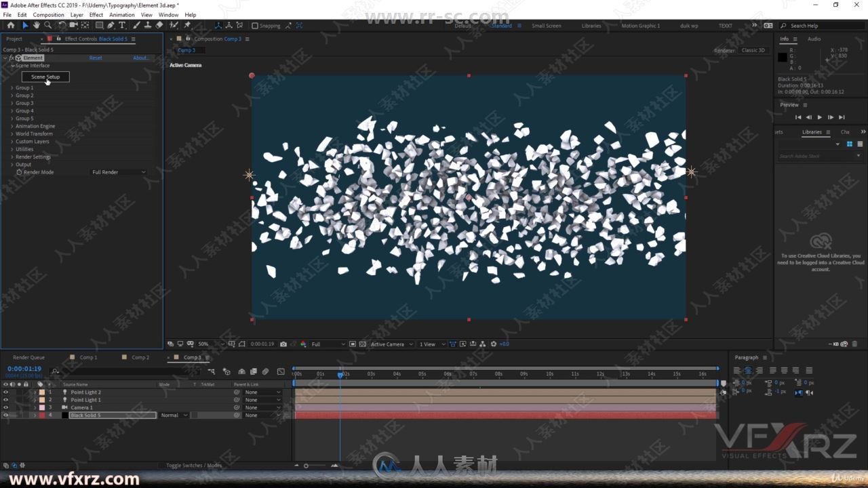The width and height of the screenshot is (868, 488).
Task: Select the Rotation tool
Action: (62, 25)
